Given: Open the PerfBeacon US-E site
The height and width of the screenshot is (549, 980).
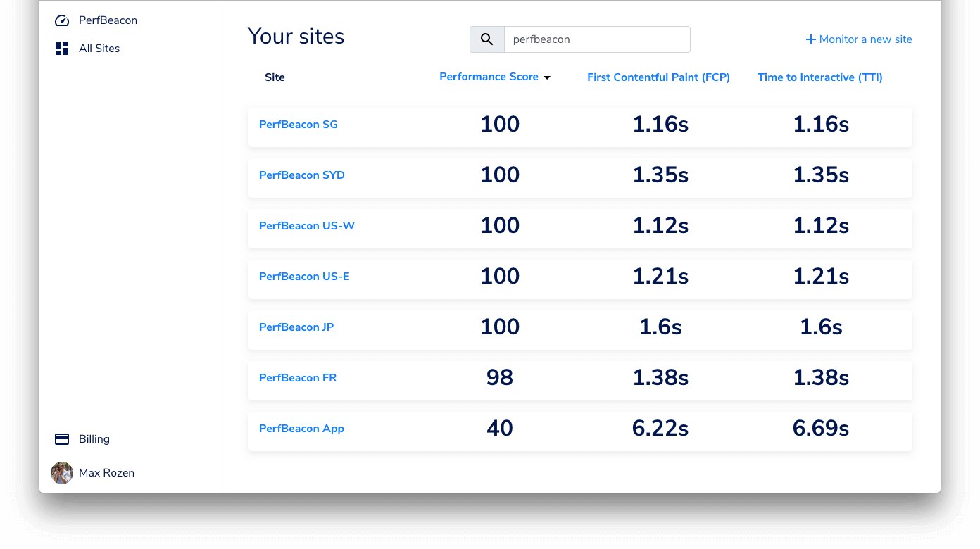Looking at the screenshot, I should click(304, 277).
